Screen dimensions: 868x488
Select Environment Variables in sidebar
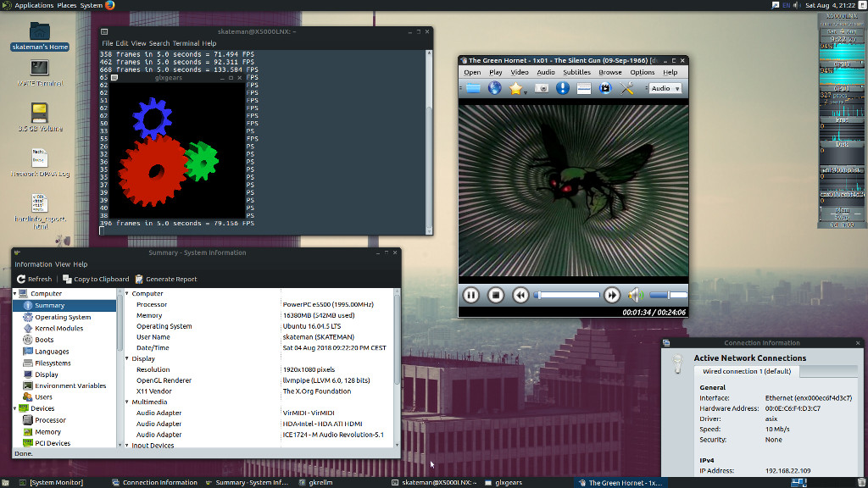pyautogui.click(x=70, y=385)
